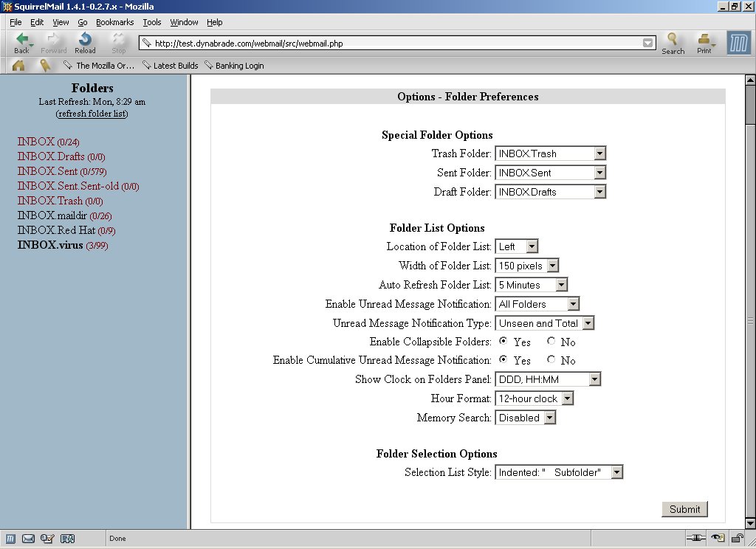Open the Hour Format dropdown
Screen dimensions: 756x549
tap(535, 398)
